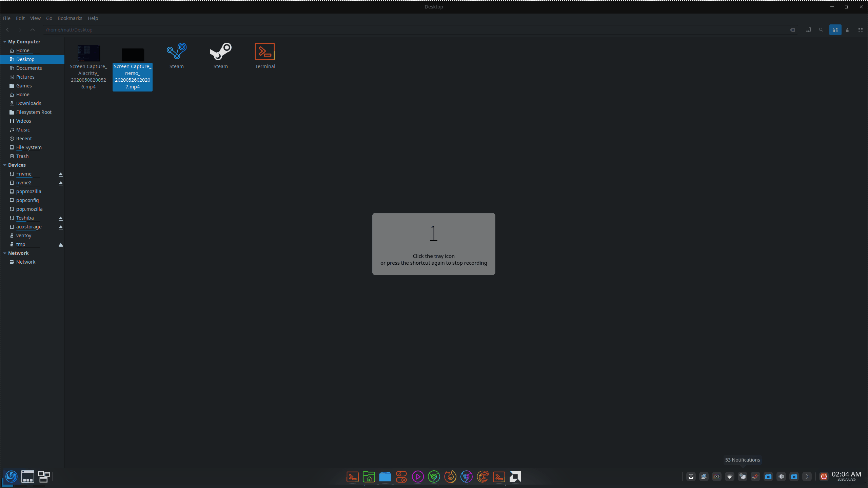Viewport: 868px width, 488px height.
Task: Click the red power button in tray
Action: tap(824, 477)
